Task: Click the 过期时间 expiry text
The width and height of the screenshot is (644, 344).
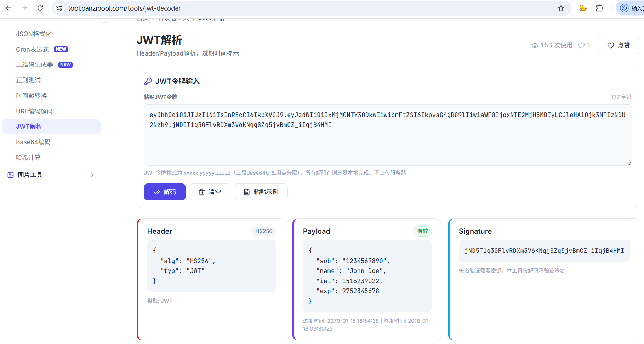Action: pos(341,321)
